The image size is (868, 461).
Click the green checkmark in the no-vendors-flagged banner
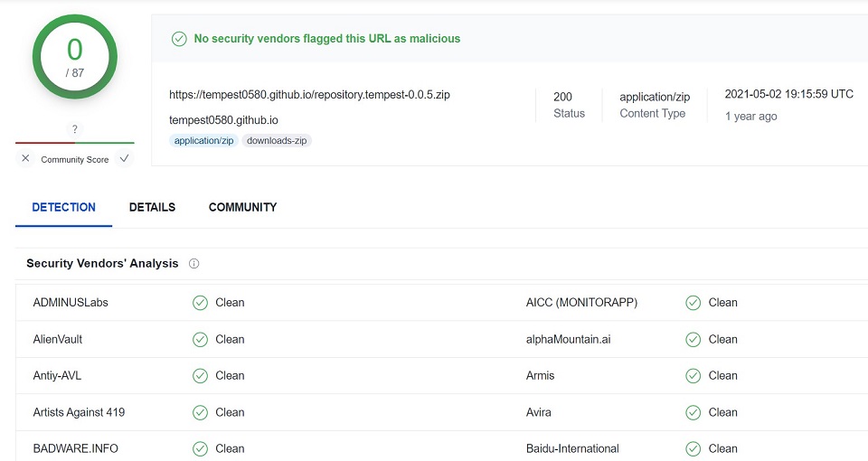179,39
